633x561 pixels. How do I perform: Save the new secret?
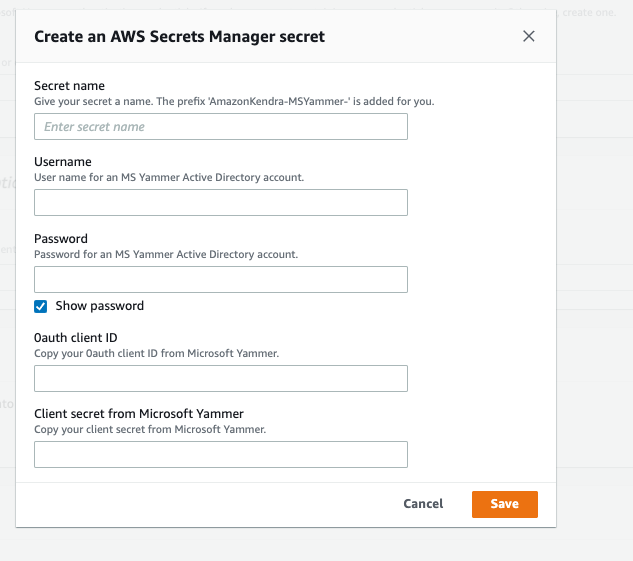pyautogui.click(x=504, y=504)
